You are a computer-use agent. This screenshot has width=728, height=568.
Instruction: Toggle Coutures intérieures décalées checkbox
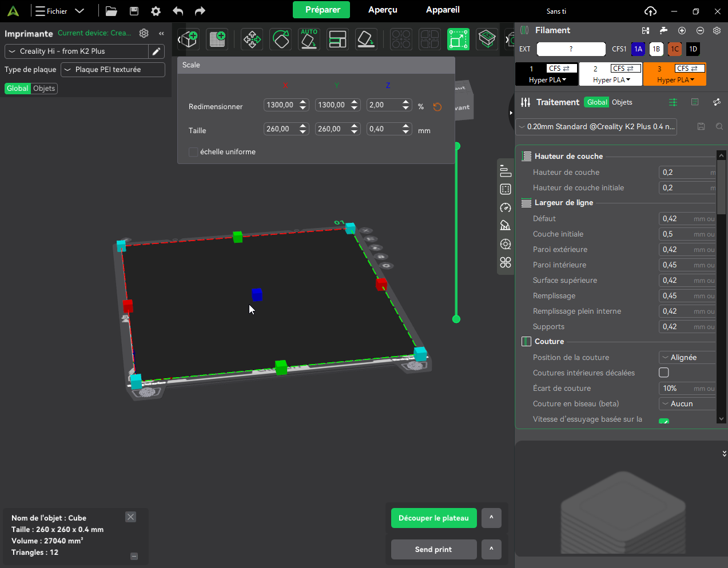point(664,373)
